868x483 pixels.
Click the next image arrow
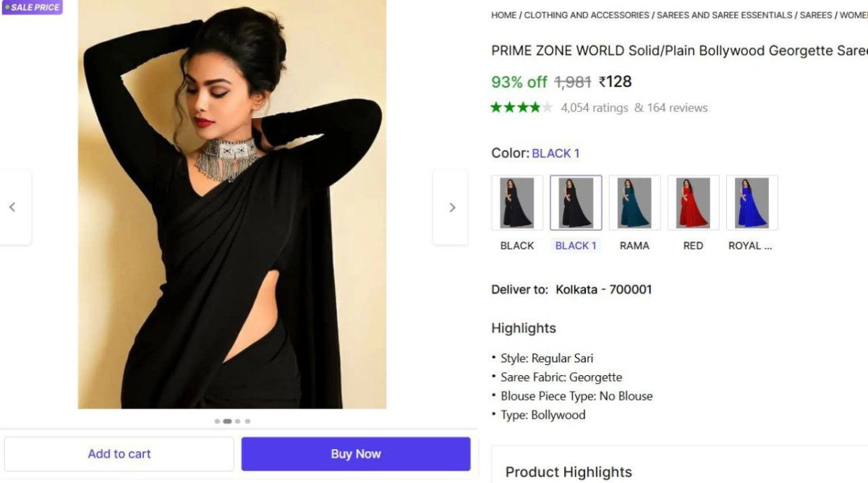(452, 208)
